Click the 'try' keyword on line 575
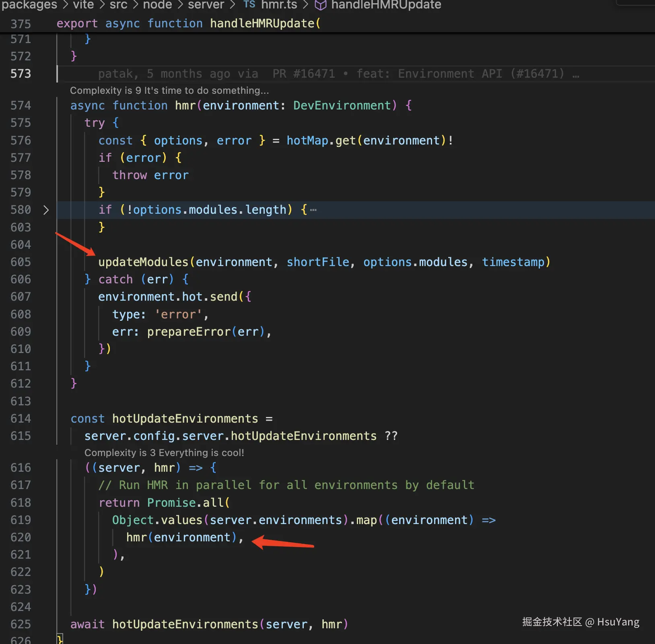The image size is (655, 644). pyautogui.click(x=95, y=123)
